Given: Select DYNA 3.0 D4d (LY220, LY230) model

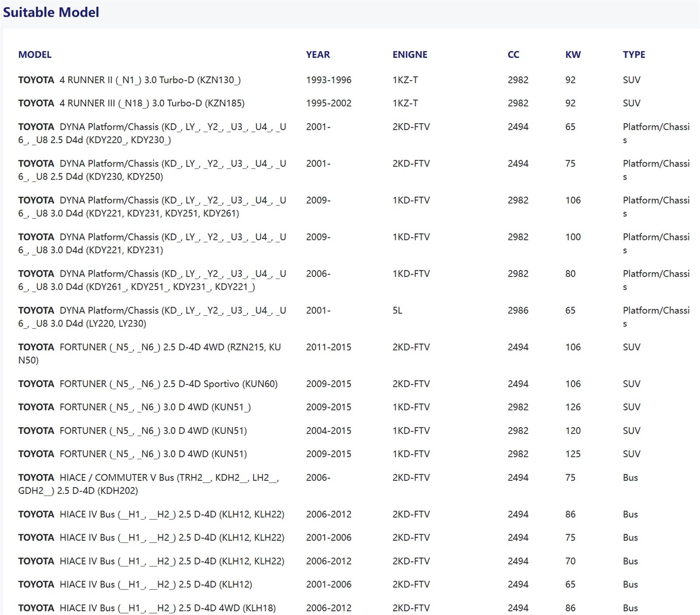Looking at the screenshot, I should [x=152, y=317].
